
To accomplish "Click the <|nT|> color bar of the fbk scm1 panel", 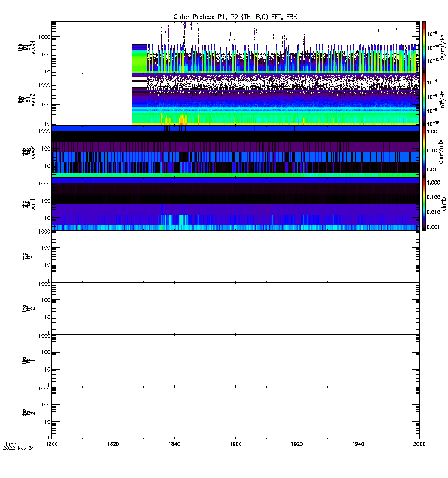I will [x=424, y=204].
